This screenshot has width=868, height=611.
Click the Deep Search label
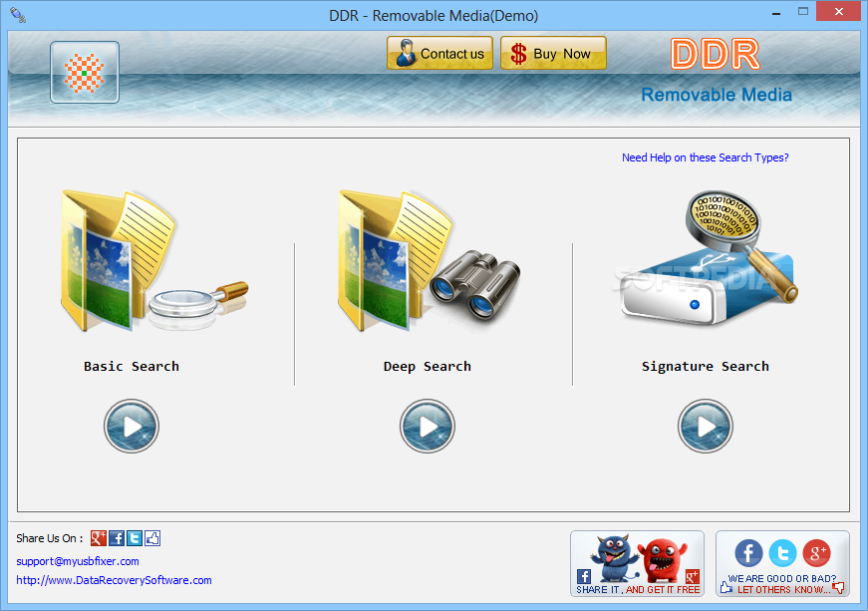[x=428, y=367]
